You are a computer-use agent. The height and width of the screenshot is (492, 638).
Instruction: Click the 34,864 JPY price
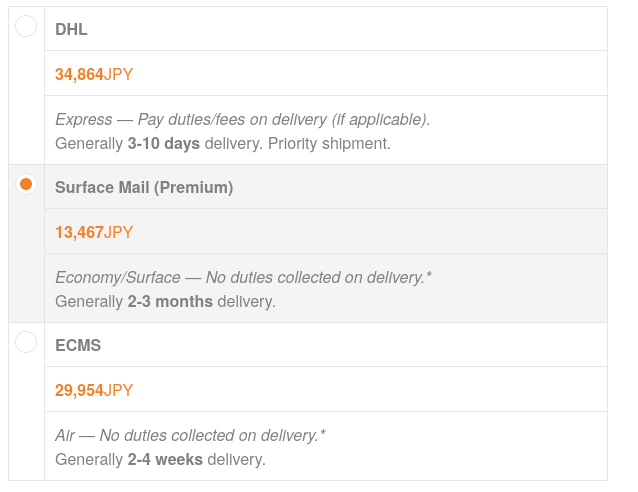tap(94, 74)
